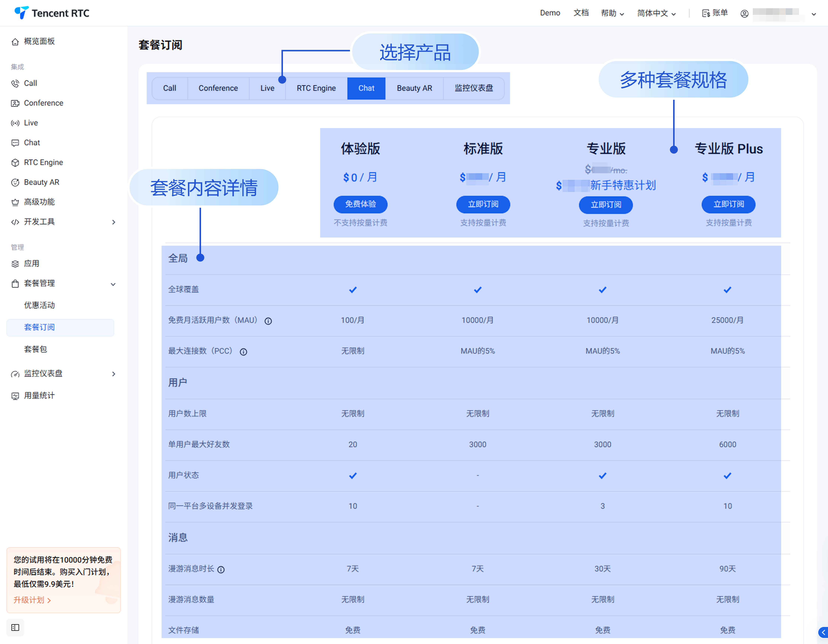This screenshot has width=828, height=644.
Task: Open the 帮助 dropdown menu
Action: [x=612, y=13]
